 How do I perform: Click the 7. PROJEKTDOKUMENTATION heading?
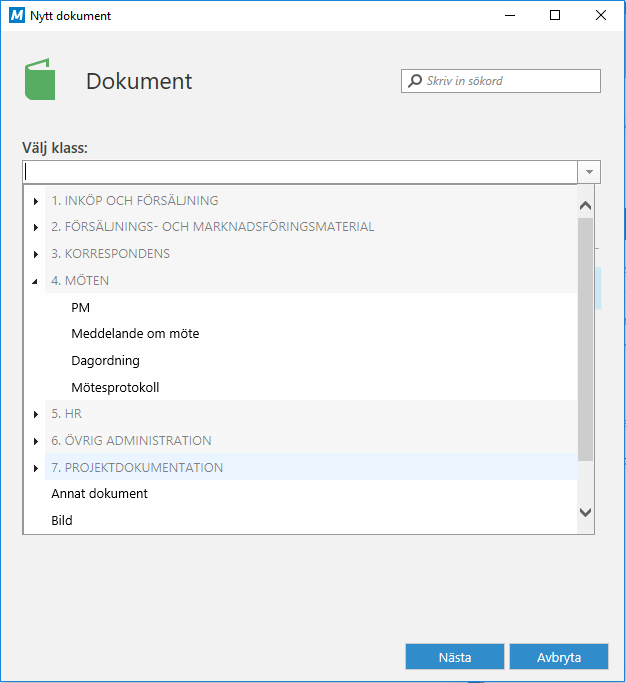(137, 467)
